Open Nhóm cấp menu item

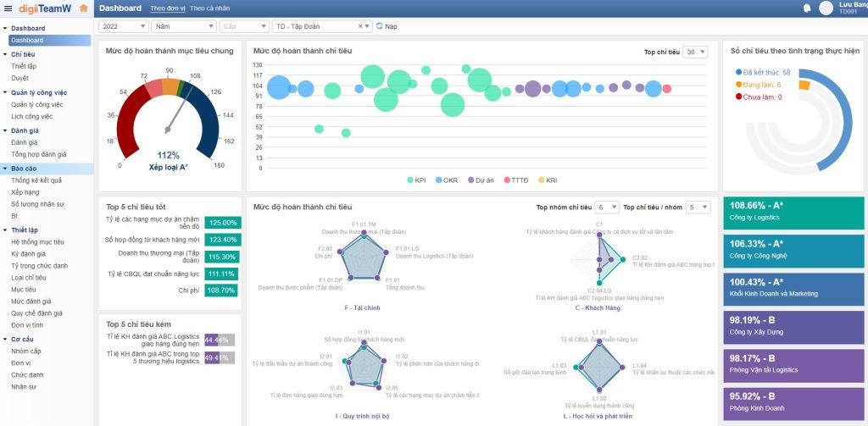[26, 351]
